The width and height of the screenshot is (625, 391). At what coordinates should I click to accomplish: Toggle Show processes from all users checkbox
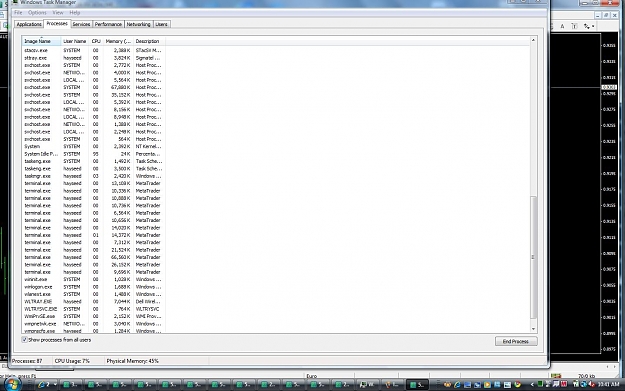pyautogui.click(x=25, y=340)
